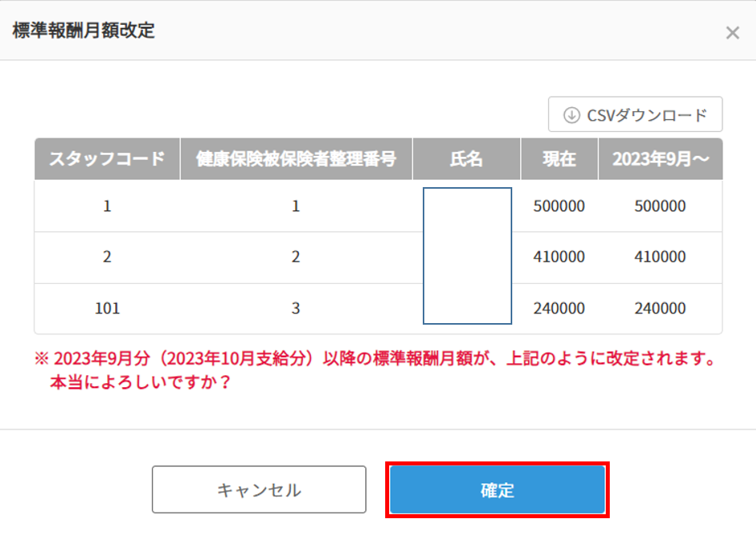This screenshot has height=547, width=756.
Task: Select the スタッフコード column header
Action: point(107,158)
